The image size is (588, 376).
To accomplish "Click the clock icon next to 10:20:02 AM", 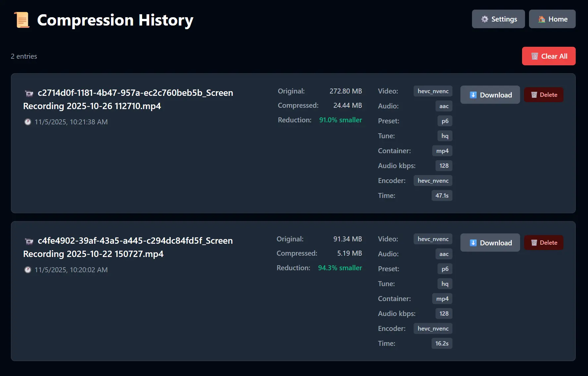I will tap(28, 270).
